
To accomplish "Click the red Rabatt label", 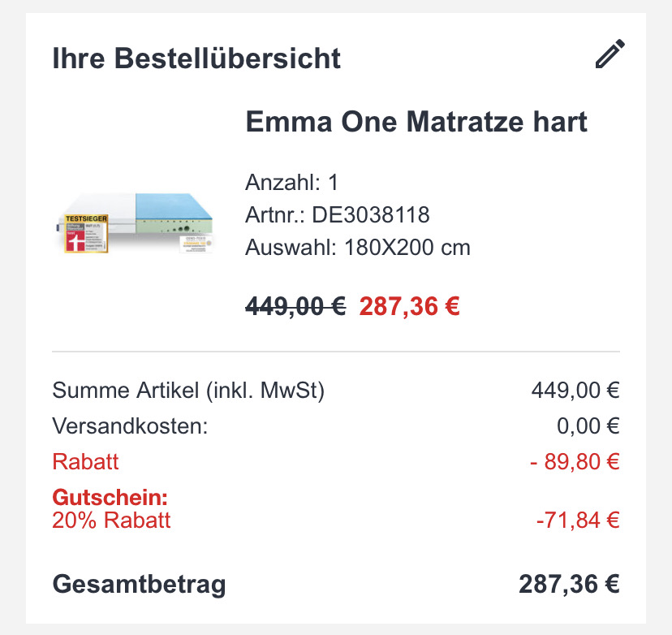I will pos(85,462).
